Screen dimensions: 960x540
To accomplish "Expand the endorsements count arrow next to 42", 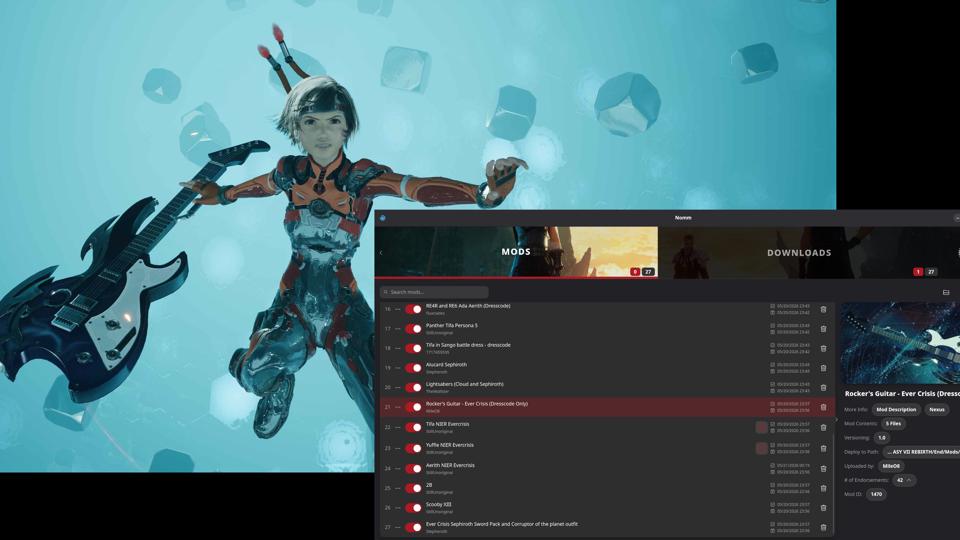I will 910,480.
